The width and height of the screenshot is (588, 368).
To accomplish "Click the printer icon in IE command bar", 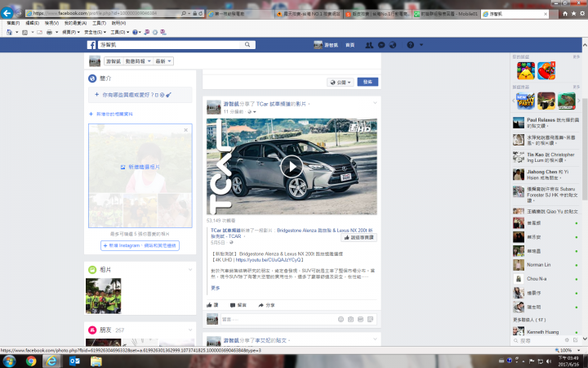I will tap(49, 32).
